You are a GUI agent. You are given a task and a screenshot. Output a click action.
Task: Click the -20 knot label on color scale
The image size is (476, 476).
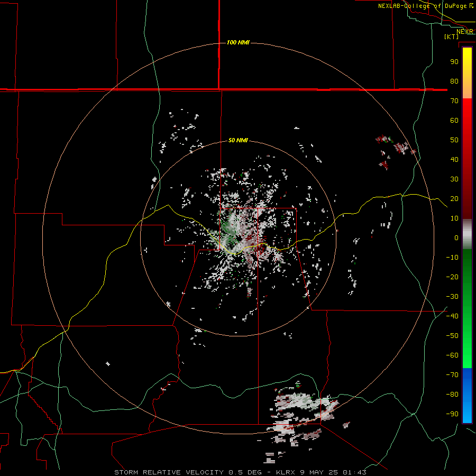tap(452, 277)
